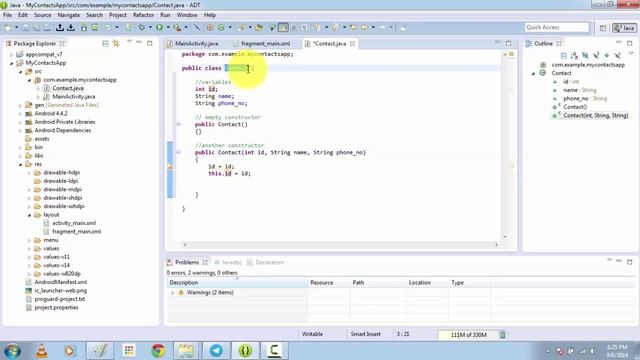The image size is (640, 360).
Task: Open the Outline view menu dropdown
Action: 631,54
